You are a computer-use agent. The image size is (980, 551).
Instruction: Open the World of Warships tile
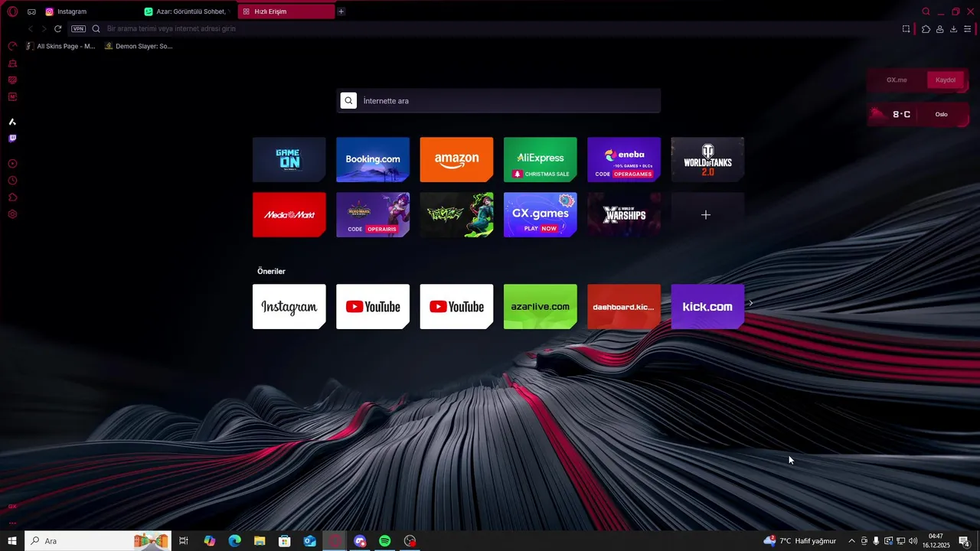pyautogui.click(x=624, y=214)
